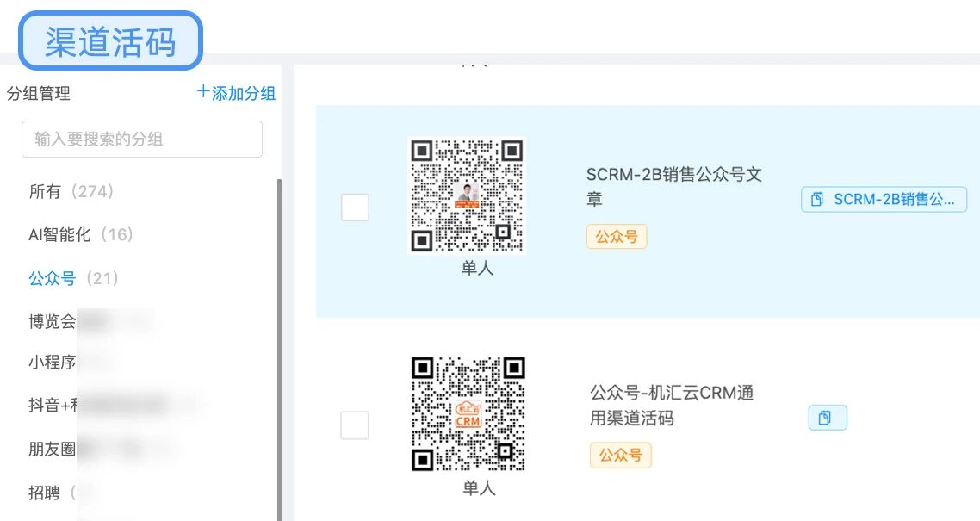Open the 抖音+ group in sidebar
Screen dimensions: 980x521
(53, 405)
